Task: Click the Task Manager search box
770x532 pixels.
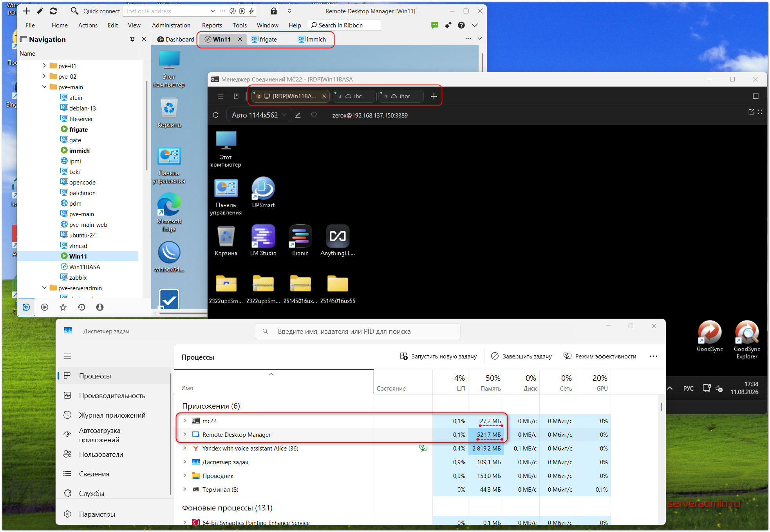Action: pyautogui.click(x=358, y=331)
